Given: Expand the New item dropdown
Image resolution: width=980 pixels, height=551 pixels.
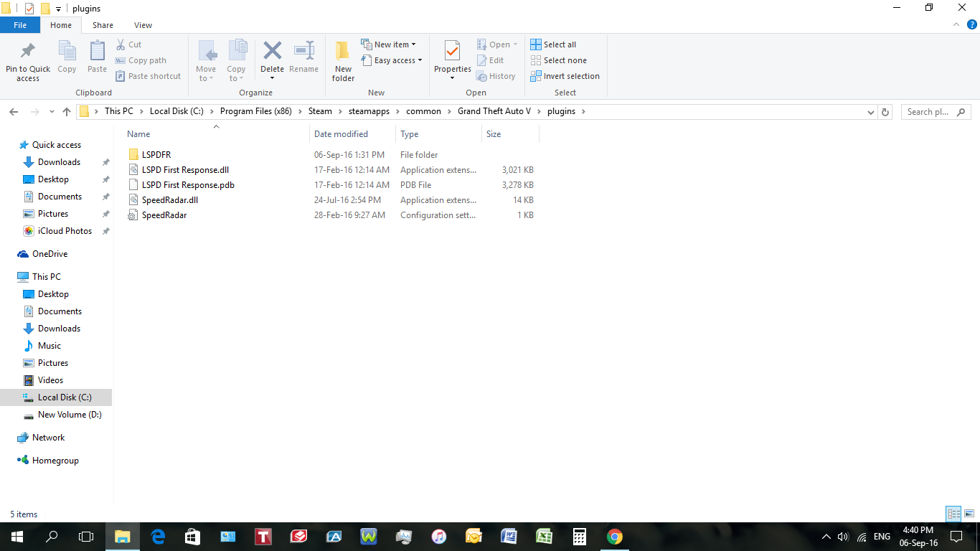Looking at the screenshot, I should [388, 44].
